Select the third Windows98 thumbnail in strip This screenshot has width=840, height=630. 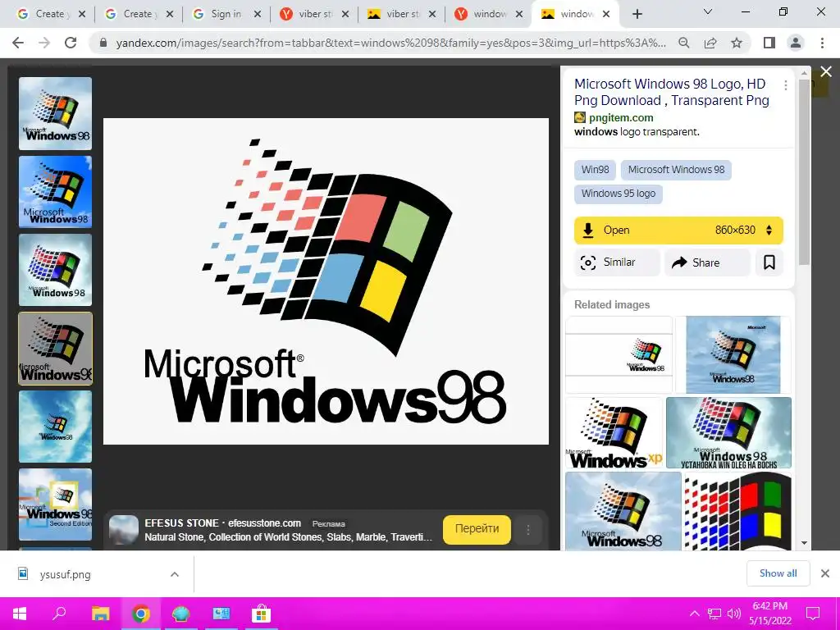coord(55,270)
